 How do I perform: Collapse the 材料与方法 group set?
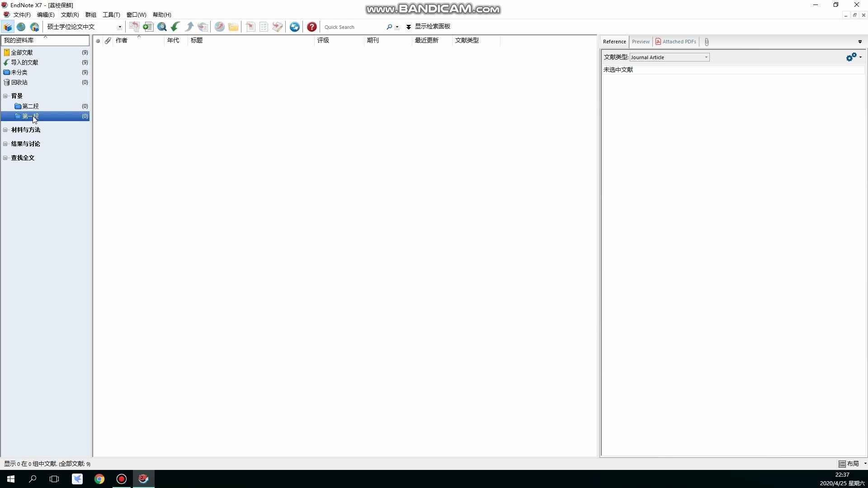(5, 130)
